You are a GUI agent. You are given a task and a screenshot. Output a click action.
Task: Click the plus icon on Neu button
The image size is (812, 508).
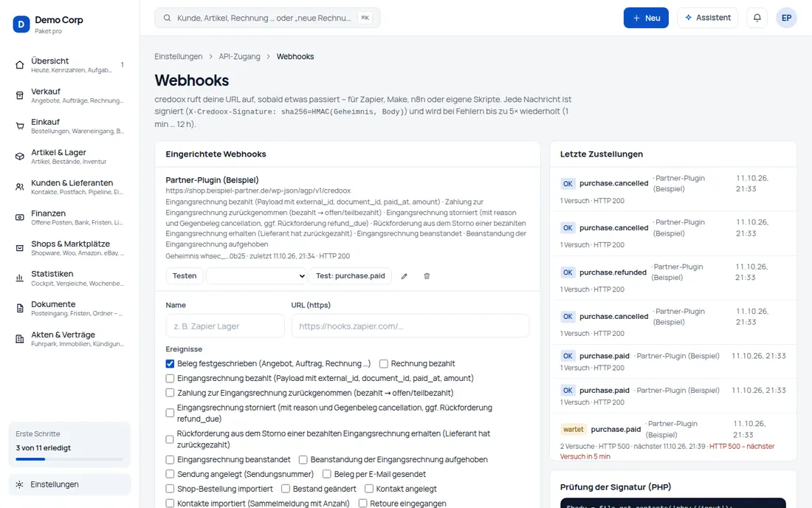coord(636,18)
